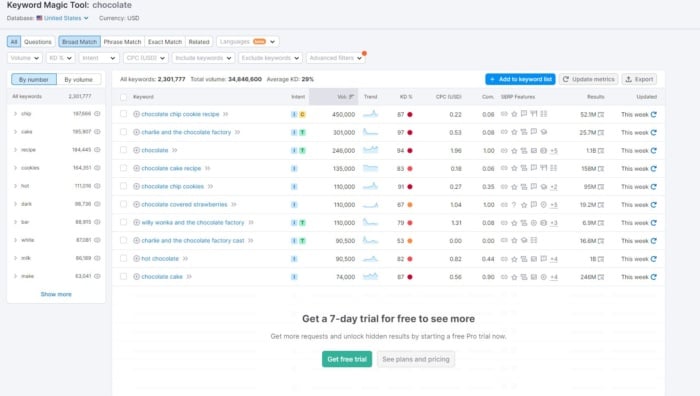Click Show more link in groups panel
This screenshot has width=700, height=396.
[56, 294]
